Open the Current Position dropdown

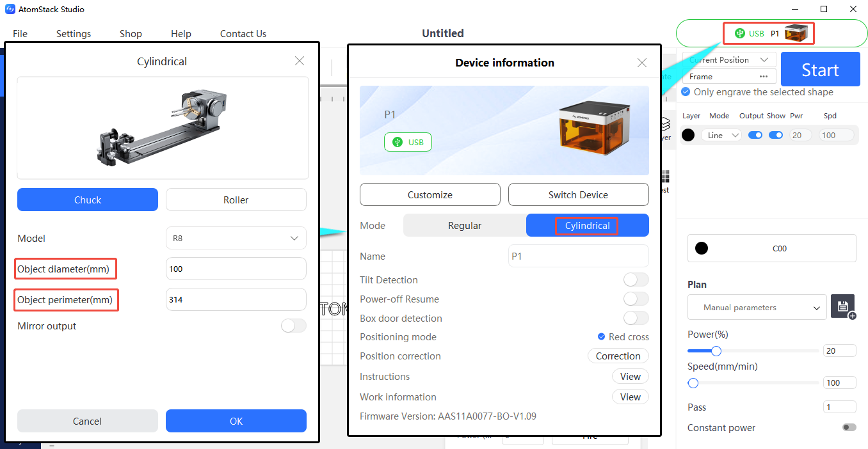729,59
